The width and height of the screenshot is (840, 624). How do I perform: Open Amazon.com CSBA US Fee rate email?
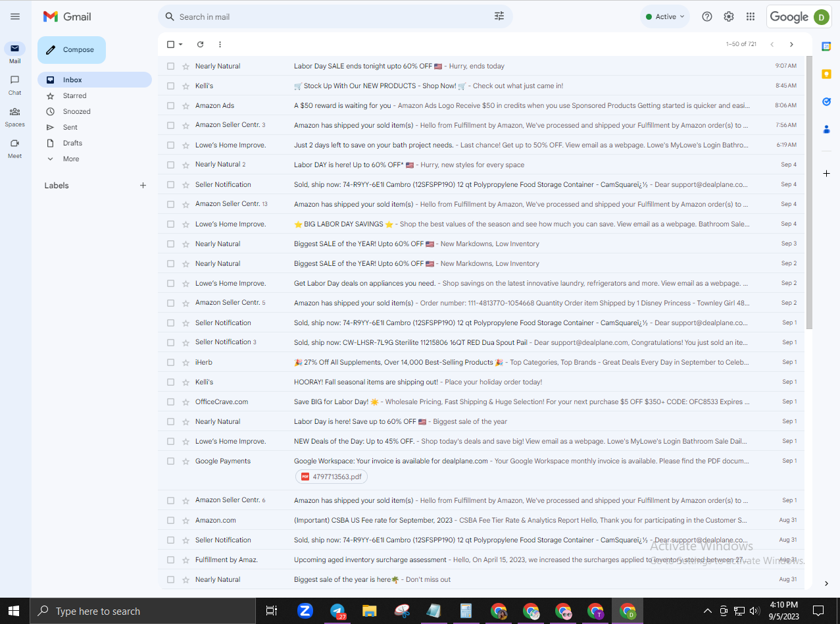tap(480, 520)
